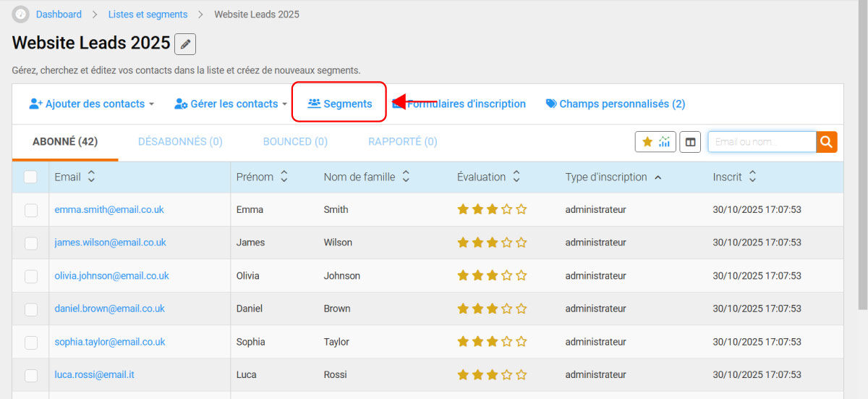Switch to the DÉSABONNÉS (0) tab
Image resolution: width=868 pixels, height=399 pixels.
pos(180,142)
